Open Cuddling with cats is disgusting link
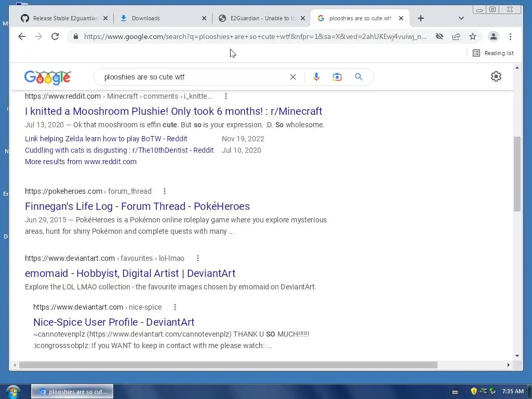The width and height of the screenshot is (532, 399). coord(119,150)
